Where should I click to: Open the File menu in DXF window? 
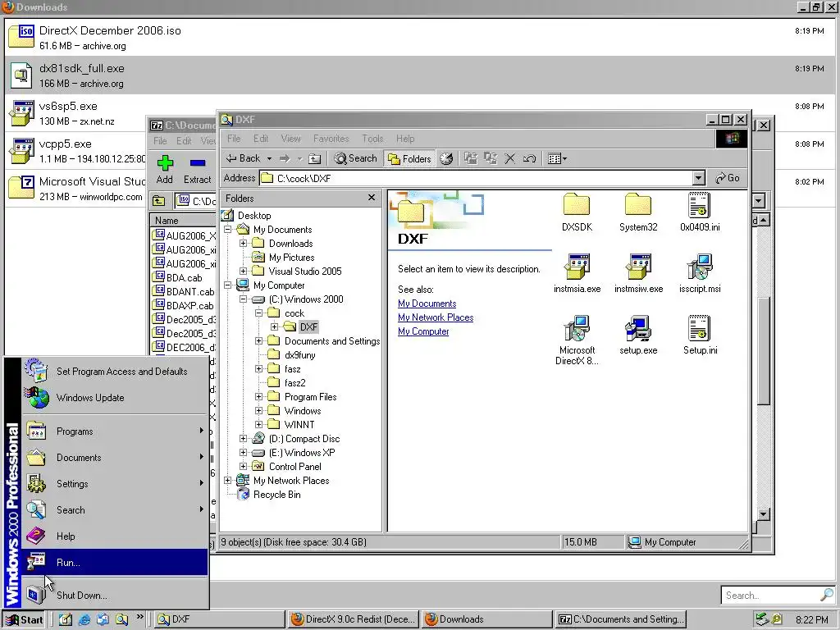234,139
